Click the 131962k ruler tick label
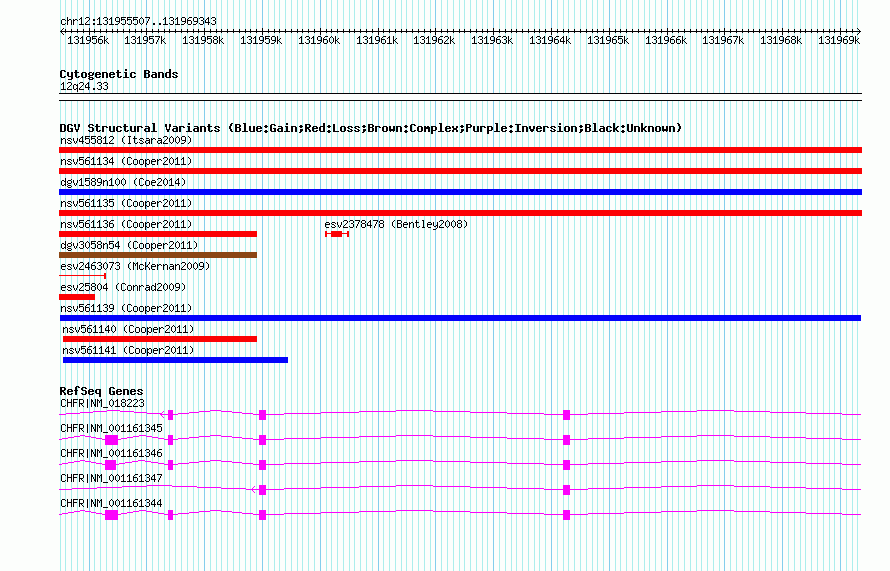The image size is (890, 571). (434, 40)
